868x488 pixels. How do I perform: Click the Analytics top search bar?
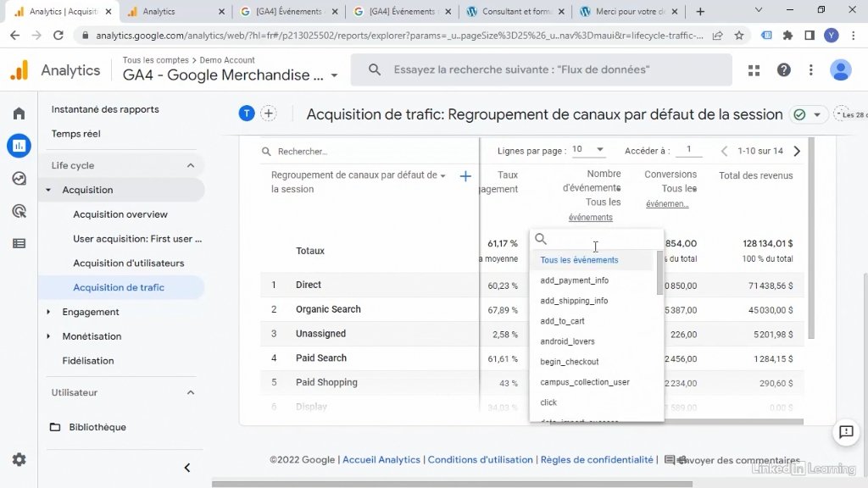point(542,69)
